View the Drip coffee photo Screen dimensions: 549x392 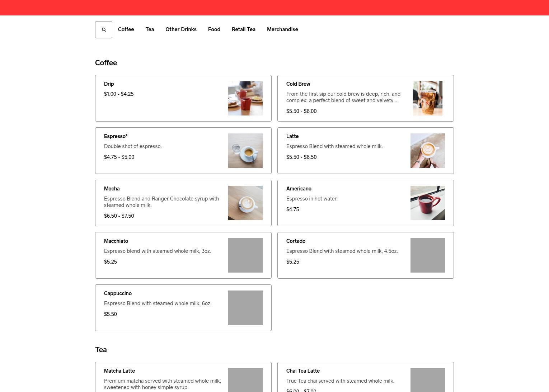coord(245,98)
